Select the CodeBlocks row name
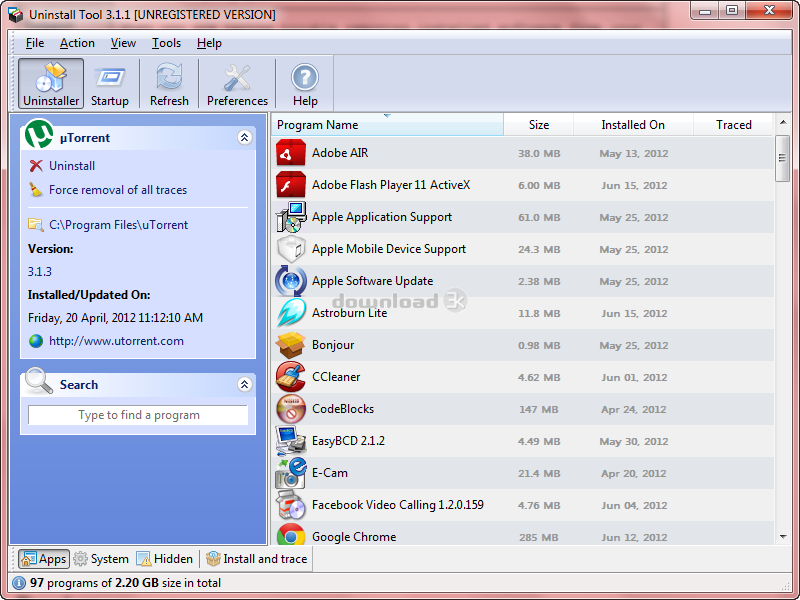 tap(343, 409)
